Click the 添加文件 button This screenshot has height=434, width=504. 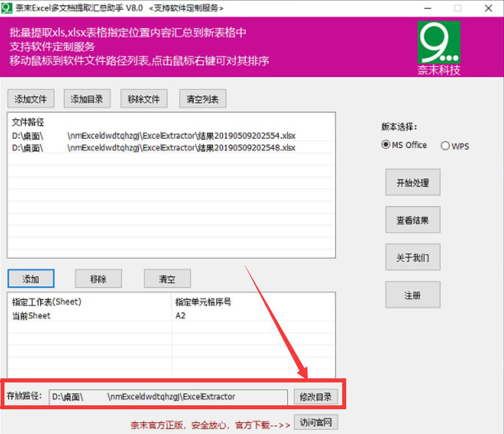click(31, 99)
